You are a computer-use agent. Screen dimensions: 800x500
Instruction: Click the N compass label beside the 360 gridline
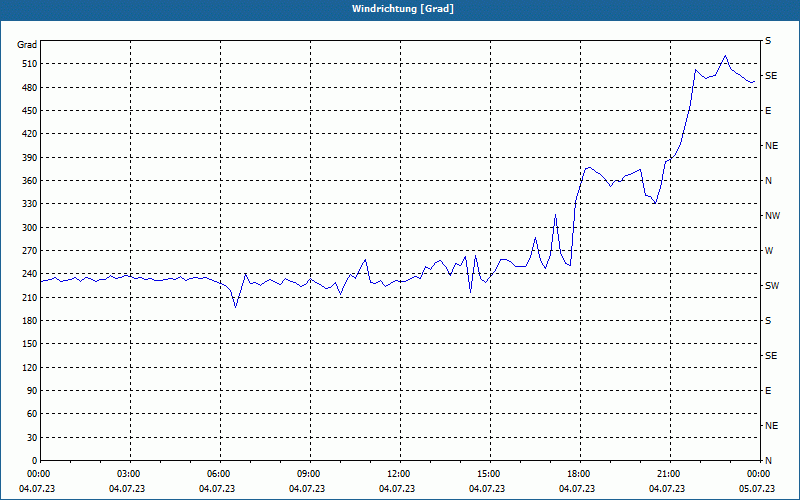pyautogui.click(x=768, y=181)
